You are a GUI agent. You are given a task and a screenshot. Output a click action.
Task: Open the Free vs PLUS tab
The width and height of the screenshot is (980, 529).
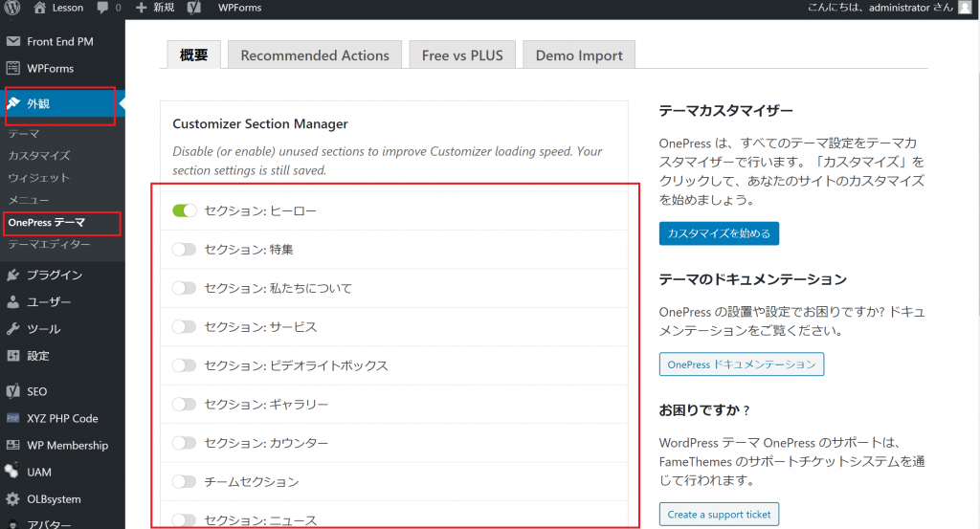coord(462,55)
